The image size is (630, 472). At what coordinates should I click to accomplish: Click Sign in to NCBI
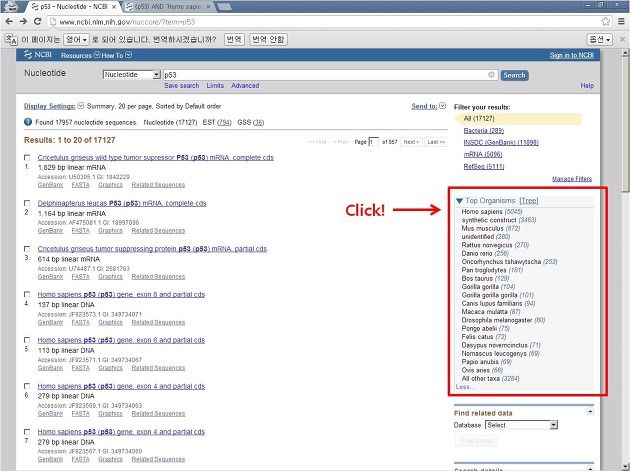(571, 55)
